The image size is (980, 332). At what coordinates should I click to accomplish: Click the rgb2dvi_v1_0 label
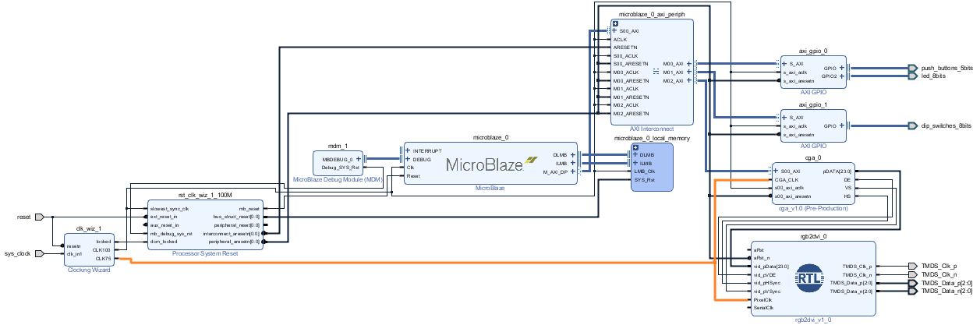pos(813,320)
